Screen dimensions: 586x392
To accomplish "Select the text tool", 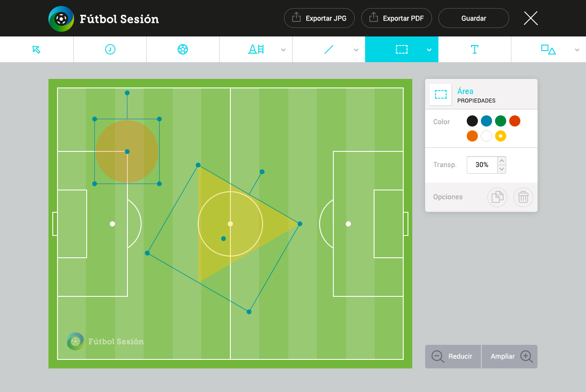I will [474, 49].
